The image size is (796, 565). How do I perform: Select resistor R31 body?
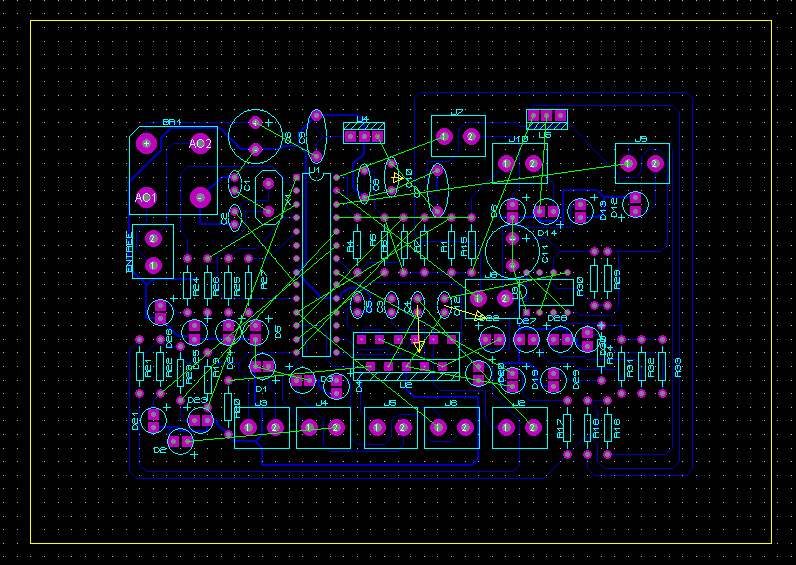point(621,367)
